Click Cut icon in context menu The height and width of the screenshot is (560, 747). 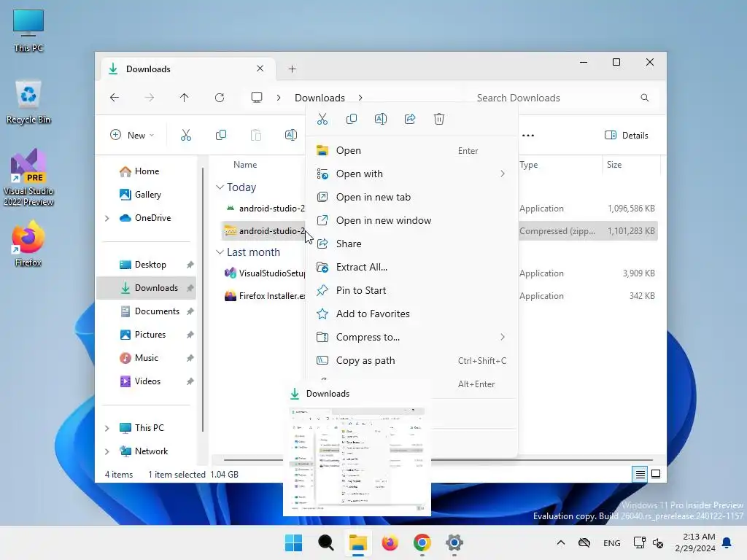[322, 119]
